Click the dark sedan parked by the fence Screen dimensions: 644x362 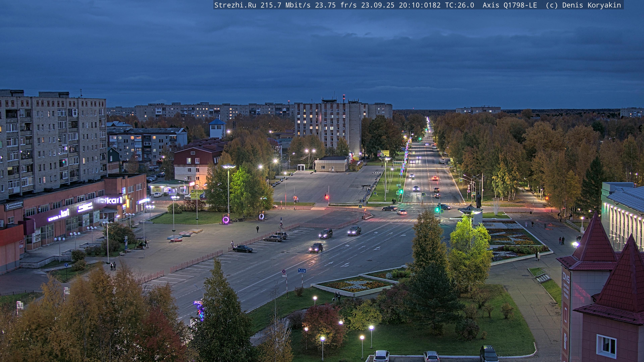243,249
